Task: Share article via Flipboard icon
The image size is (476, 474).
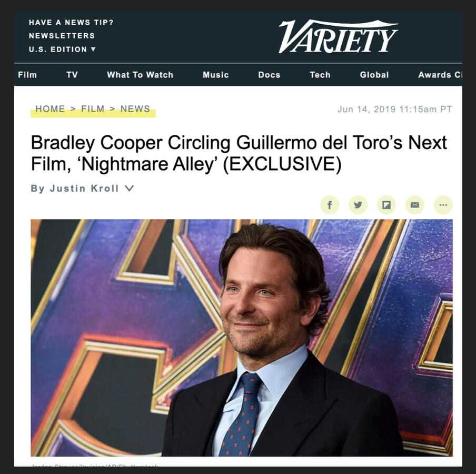Action: (386, 205)
